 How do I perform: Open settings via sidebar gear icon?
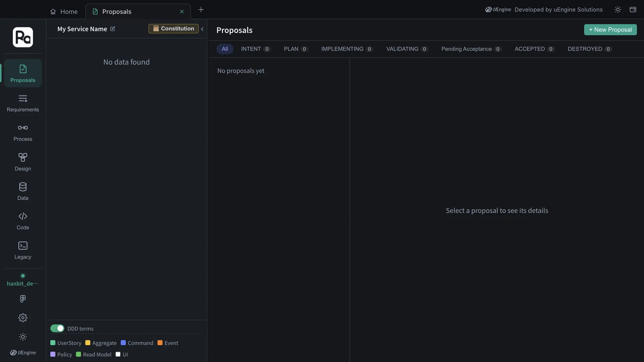point(23,318)
